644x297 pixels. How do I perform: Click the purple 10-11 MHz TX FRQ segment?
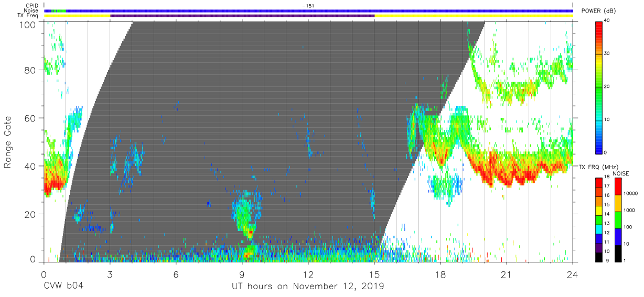tap(598, 247)
